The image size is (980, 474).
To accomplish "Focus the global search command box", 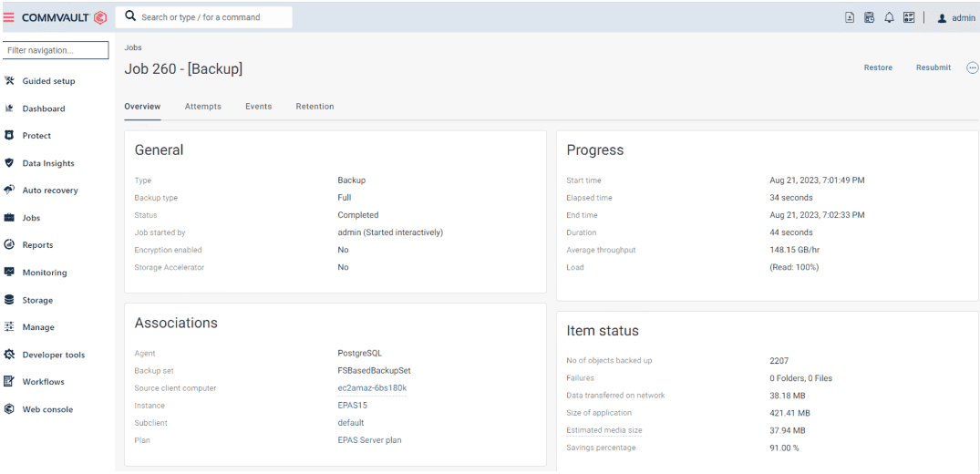I will pos(204,17).
